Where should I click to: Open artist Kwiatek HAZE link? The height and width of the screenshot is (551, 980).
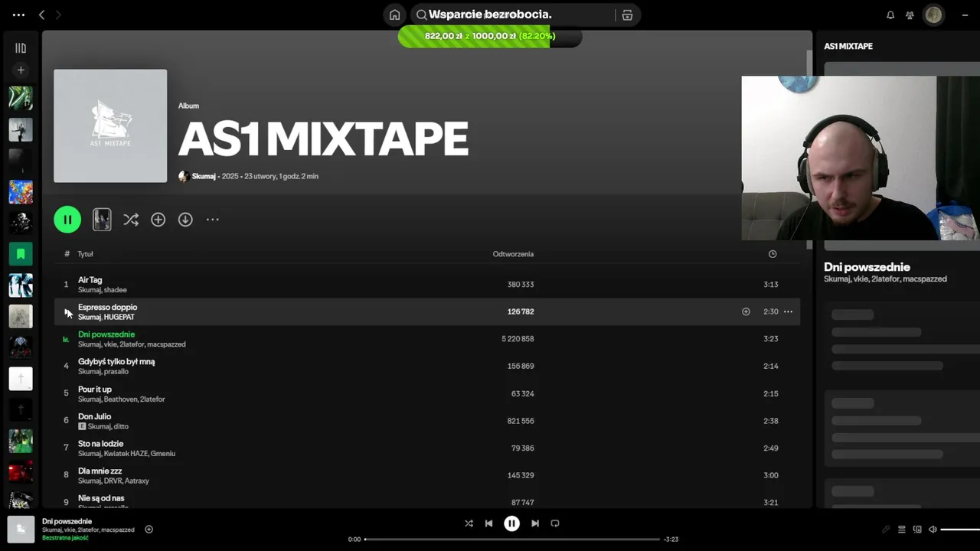click(x=126, y=454)
